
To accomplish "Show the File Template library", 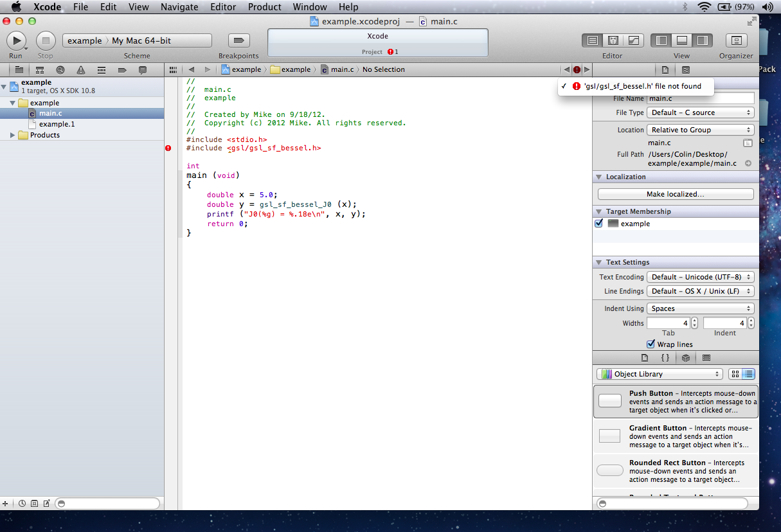I will [x=645, y=358].
